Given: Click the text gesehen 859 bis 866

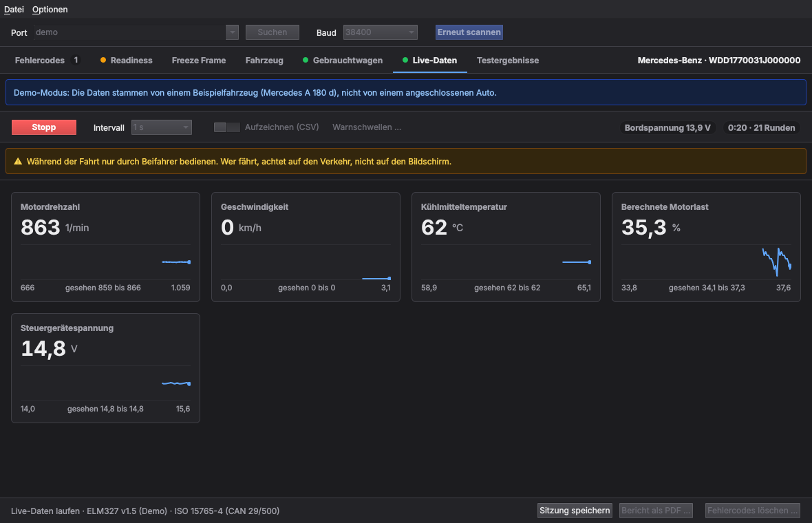Looking at the screenshot, I should click(103, 288).
